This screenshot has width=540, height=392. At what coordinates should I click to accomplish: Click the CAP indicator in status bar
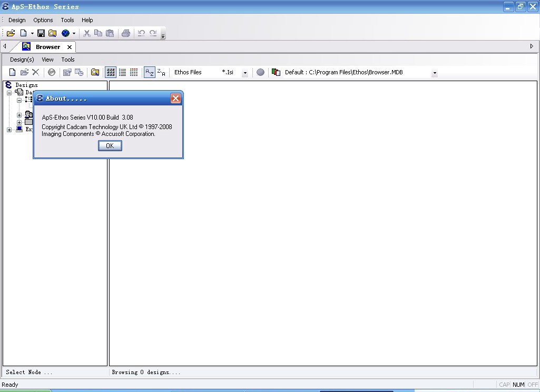[x=504, y=385]
